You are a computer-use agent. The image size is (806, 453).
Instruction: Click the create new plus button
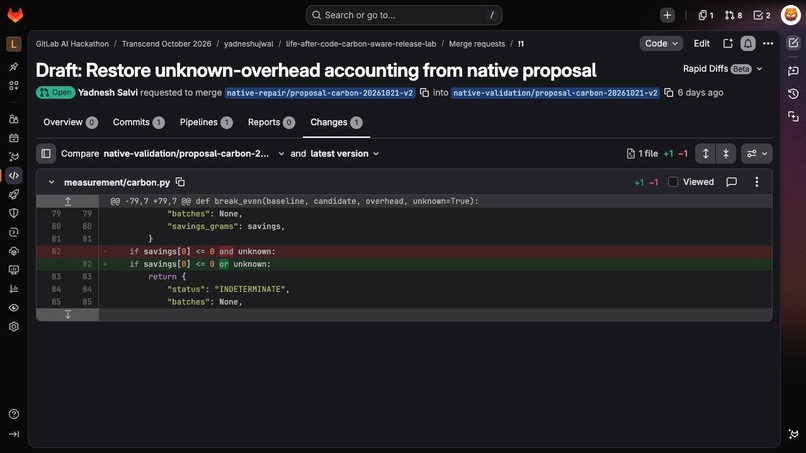tap(667, 15)
